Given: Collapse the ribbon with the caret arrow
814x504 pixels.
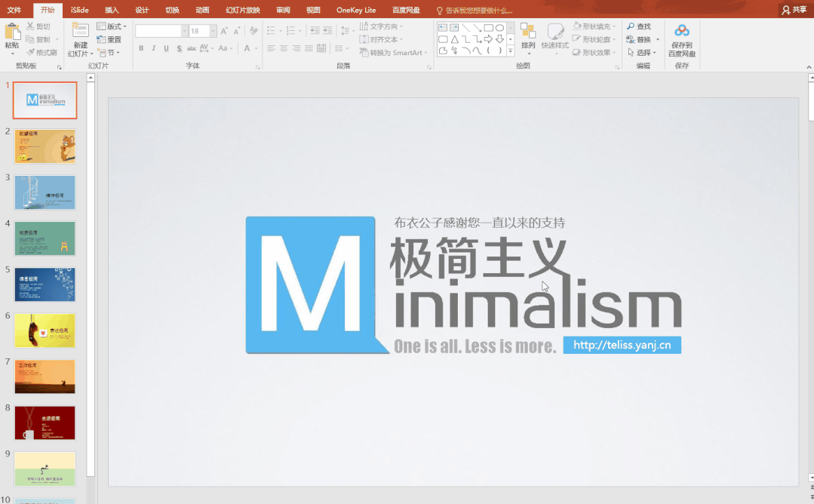Looking at the screenshot, I should (809, 67).
